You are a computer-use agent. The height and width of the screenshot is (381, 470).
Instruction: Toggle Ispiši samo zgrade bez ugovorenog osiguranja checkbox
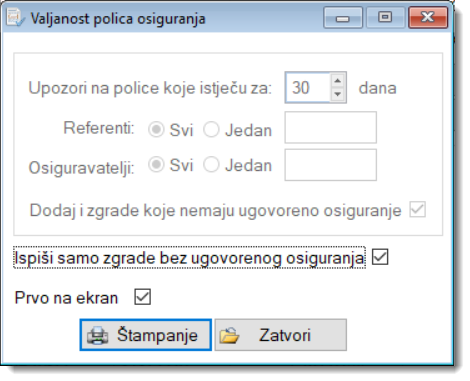380,257
